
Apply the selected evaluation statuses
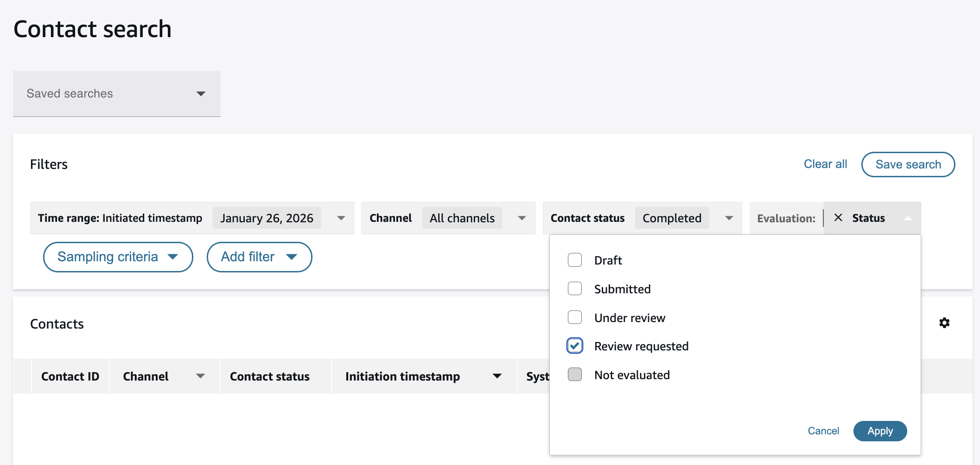pos(880,431)
